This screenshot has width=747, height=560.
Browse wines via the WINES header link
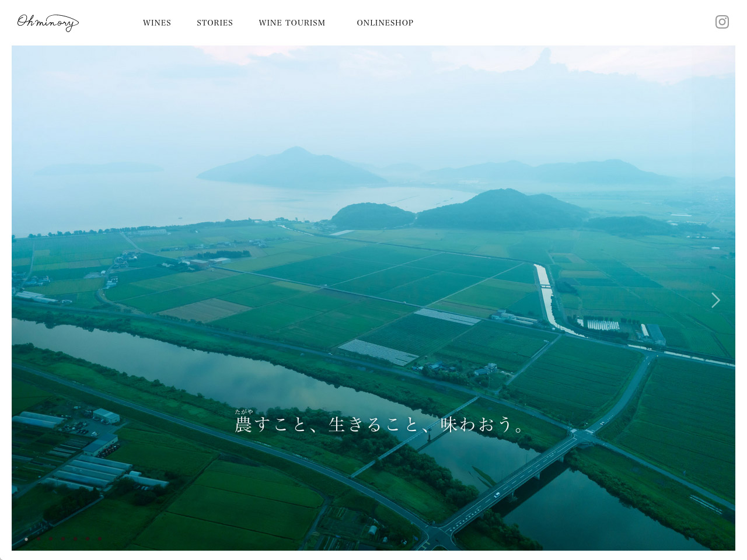point(157,23)
